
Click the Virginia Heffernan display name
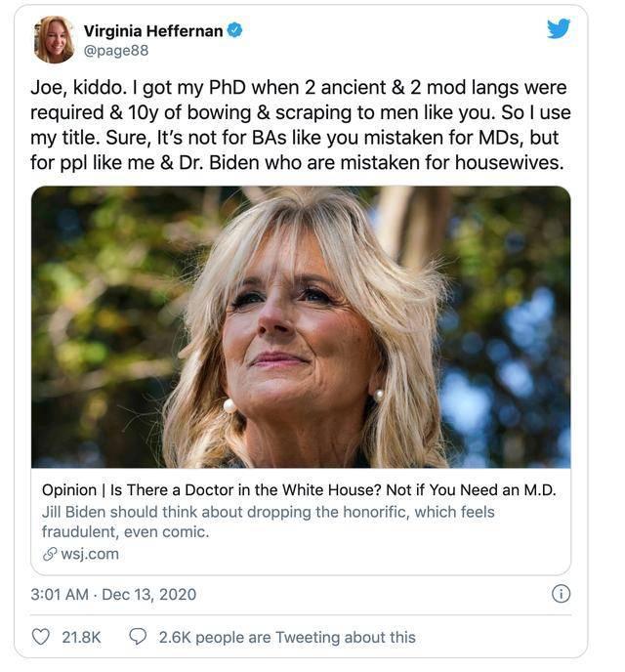pyautogui.click(x=152, y=30)
